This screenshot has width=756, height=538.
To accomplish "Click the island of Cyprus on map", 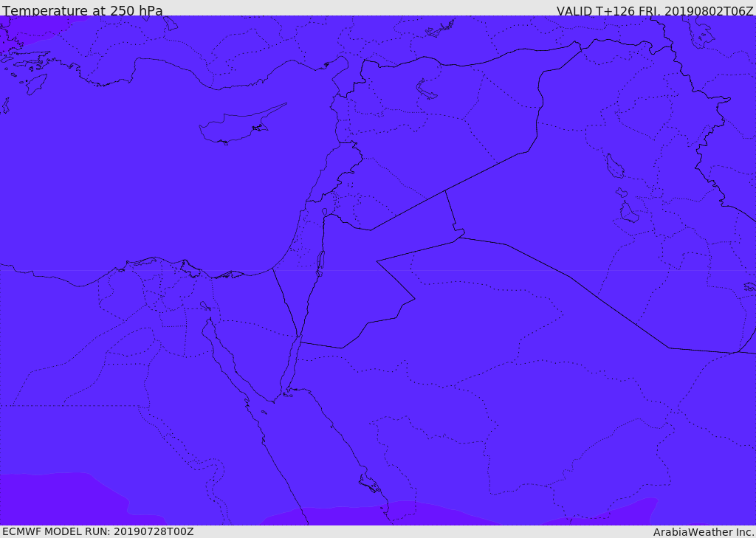I will (241, 124).
